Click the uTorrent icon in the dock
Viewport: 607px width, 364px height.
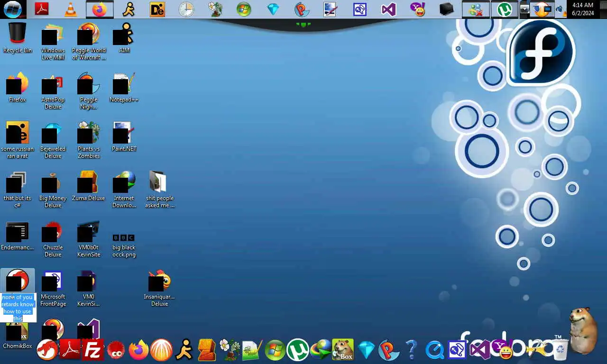[297, 351]
